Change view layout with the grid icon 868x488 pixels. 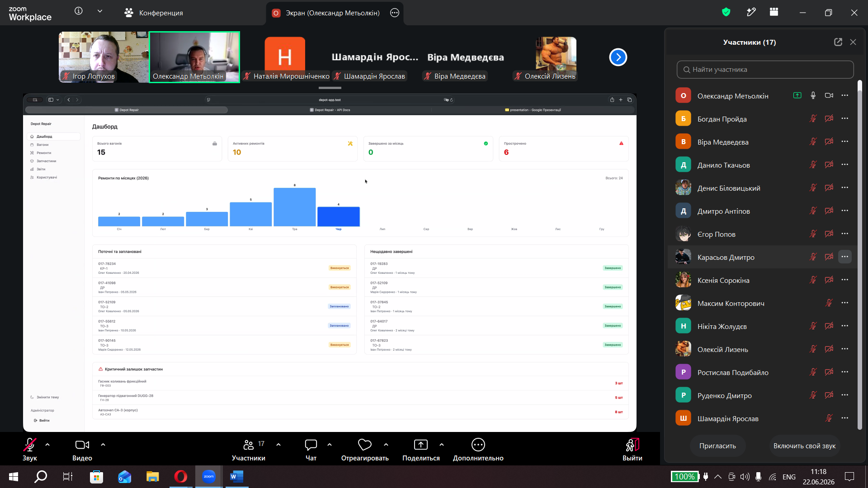click(x=774, y=12)
